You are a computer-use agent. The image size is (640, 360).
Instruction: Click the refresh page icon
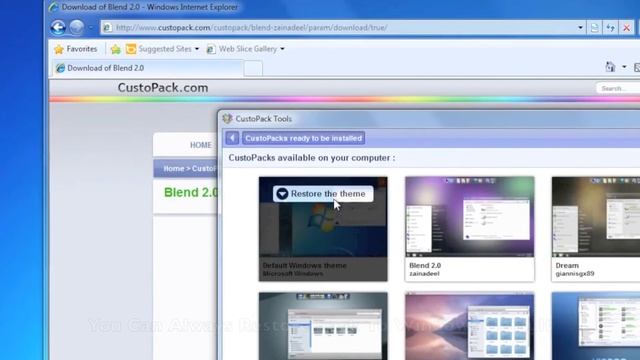(x=611, y=28)
